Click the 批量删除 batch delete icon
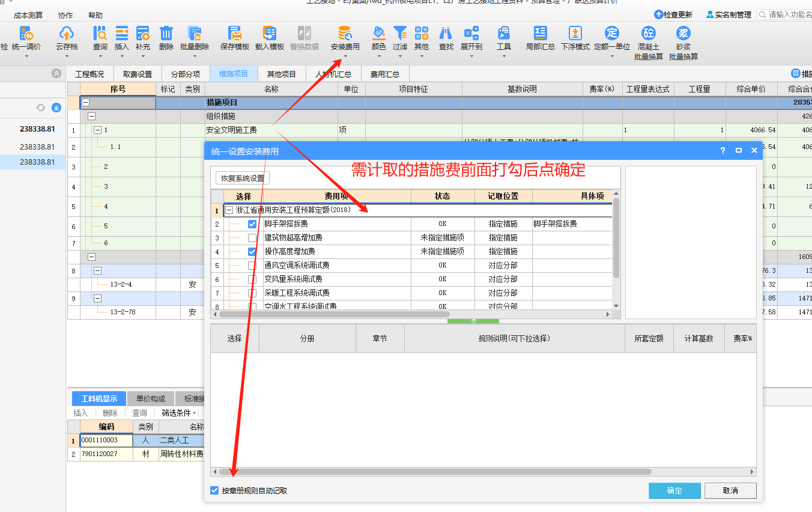The height and width of the screenshot is (512, 812). (x=195, y=34)
